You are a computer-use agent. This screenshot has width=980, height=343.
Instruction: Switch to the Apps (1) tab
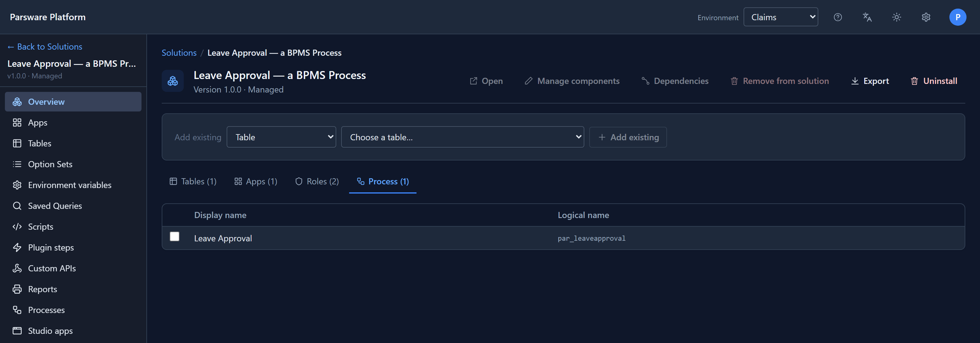[256, 181]
